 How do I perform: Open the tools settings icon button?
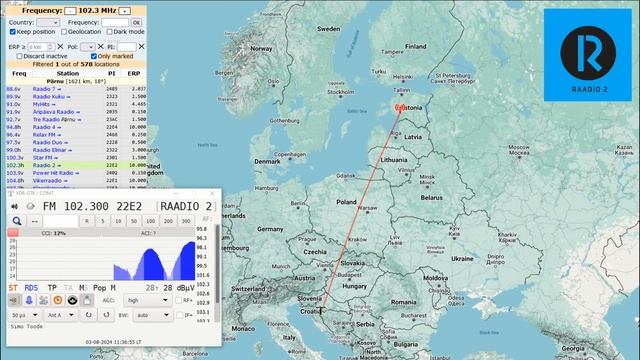(43, 300)
